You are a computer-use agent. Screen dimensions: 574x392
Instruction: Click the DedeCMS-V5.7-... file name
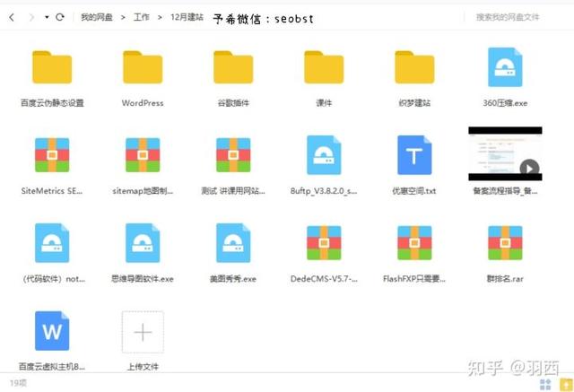324,279
